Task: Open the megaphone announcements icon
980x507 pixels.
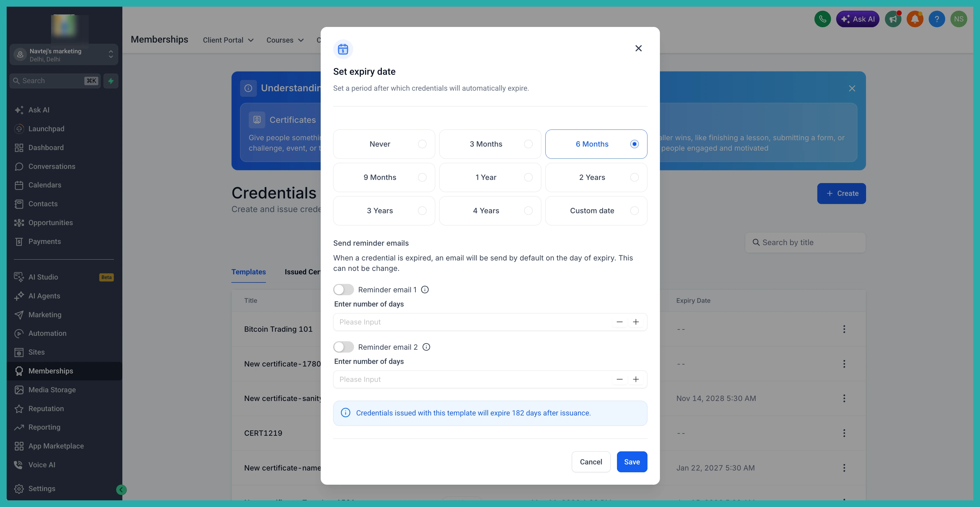Action: pos(893,19)
